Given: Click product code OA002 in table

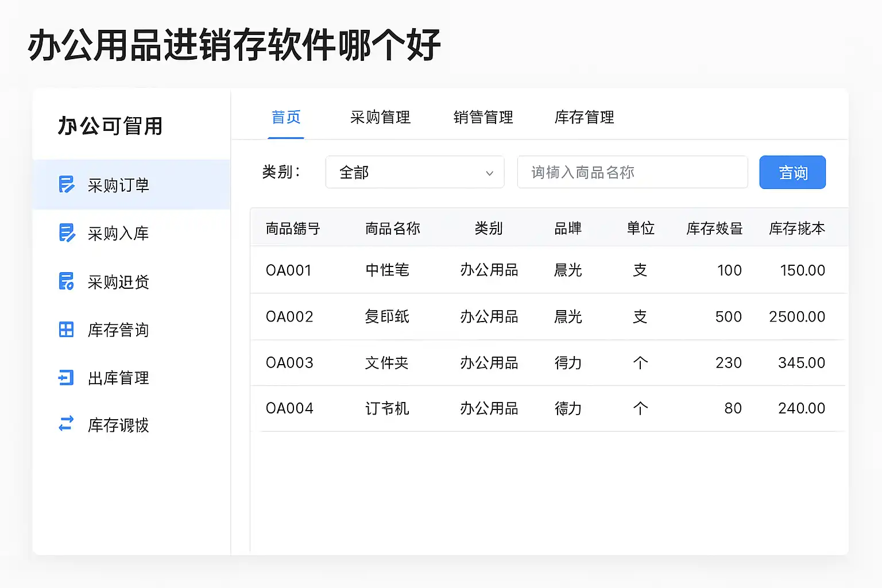Looking at the screenshot, I should click(x=289, y=317).
